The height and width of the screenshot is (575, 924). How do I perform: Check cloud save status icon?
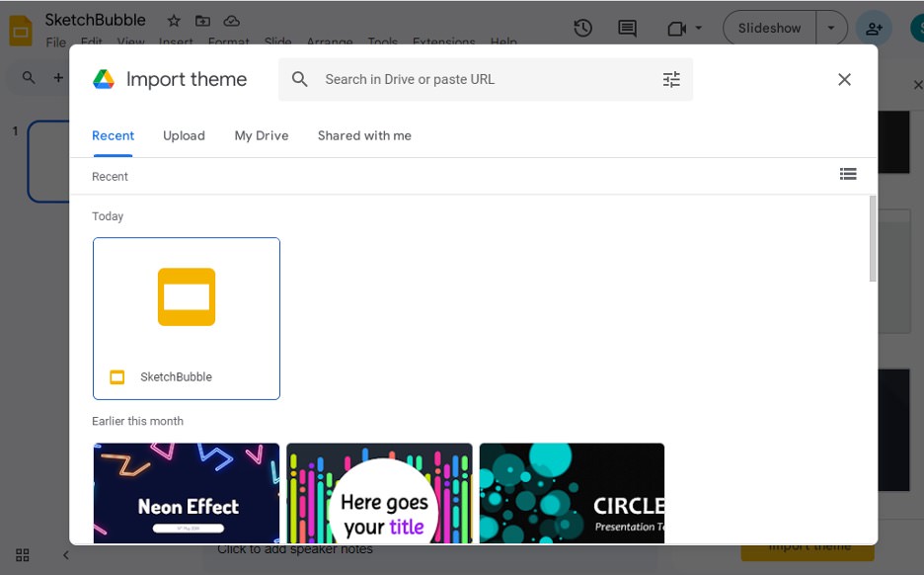coord(232,21)
